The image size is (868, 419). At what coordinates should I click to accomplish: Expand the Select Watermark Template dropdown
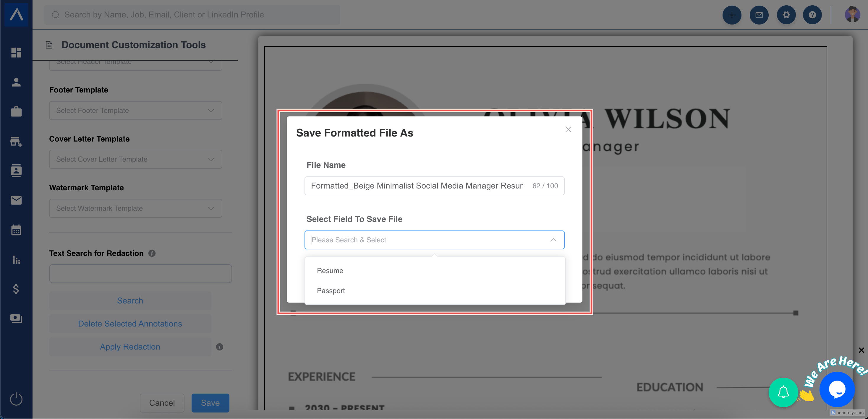coord(135,208)
